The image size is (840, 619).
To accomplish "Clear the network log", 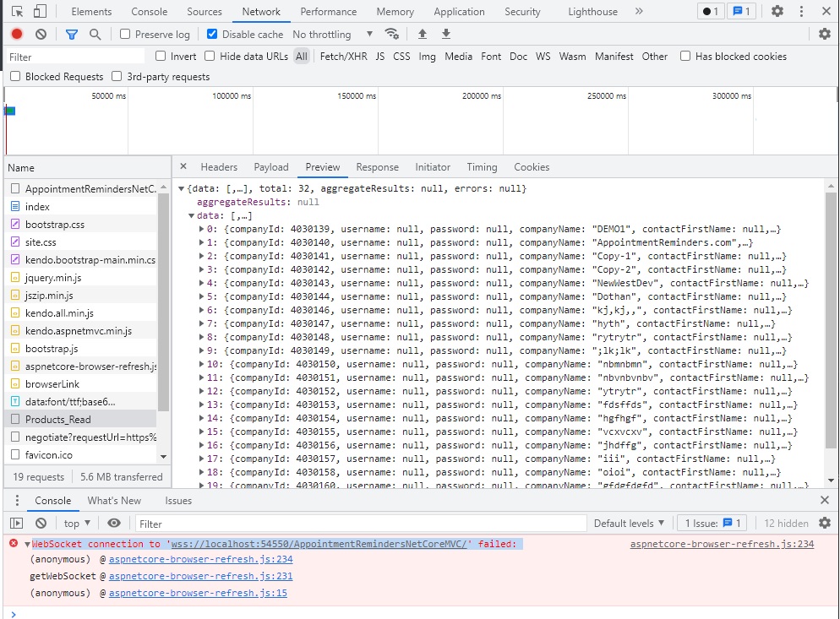I will point(41,35).
